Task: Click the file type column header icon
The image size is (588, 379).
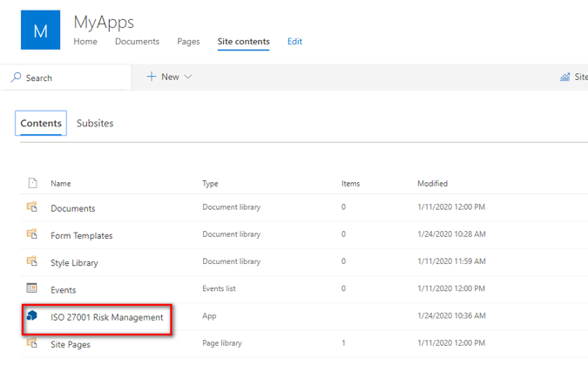Action: point(32,183)
